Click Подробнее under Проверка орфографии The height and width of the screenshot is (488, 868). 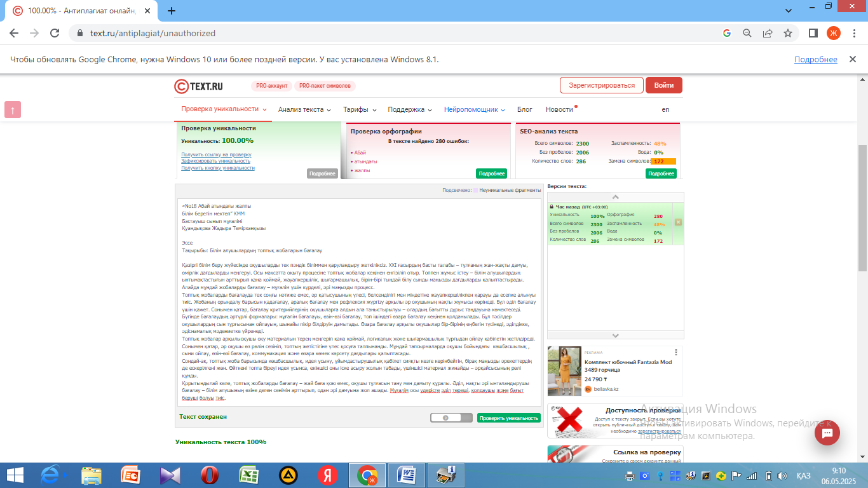tap(491, 173)
